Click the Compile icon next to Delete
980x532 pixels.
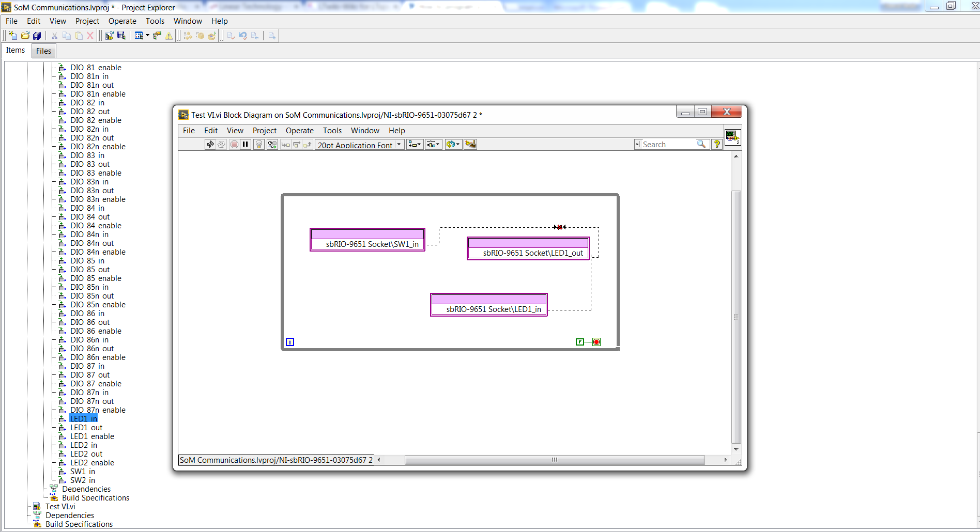109,36
